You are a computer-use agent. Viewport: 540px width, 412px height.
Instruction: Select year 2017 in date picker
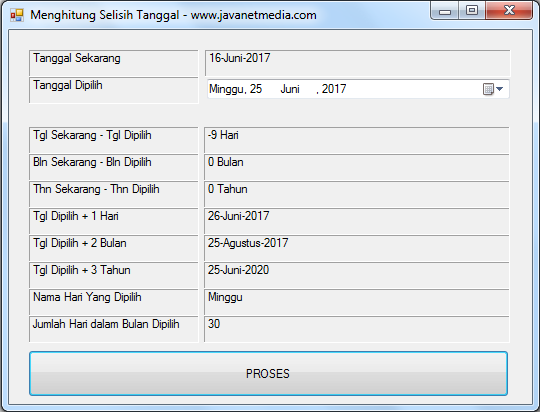(334, 89)
